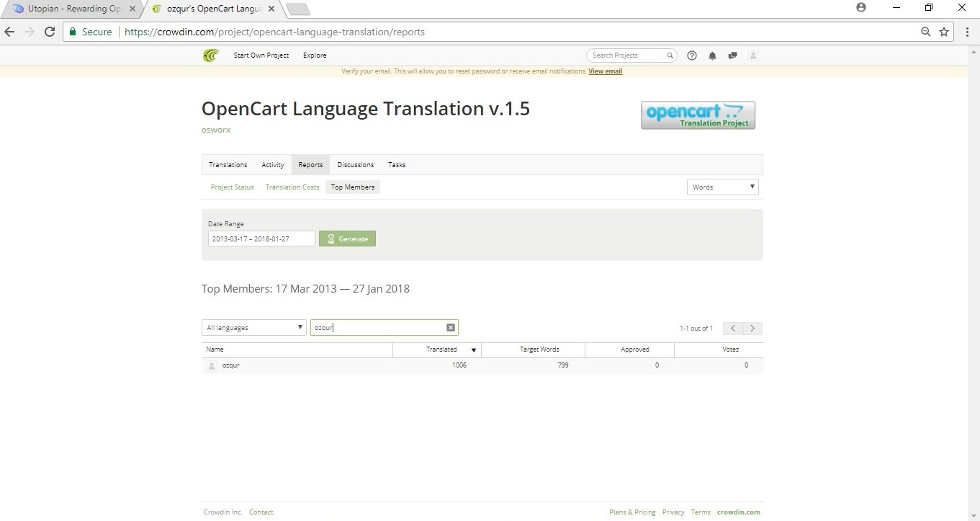The image size is (980, 521).
Task: Open the user profile avatar menu
Action: pos(753,55)
